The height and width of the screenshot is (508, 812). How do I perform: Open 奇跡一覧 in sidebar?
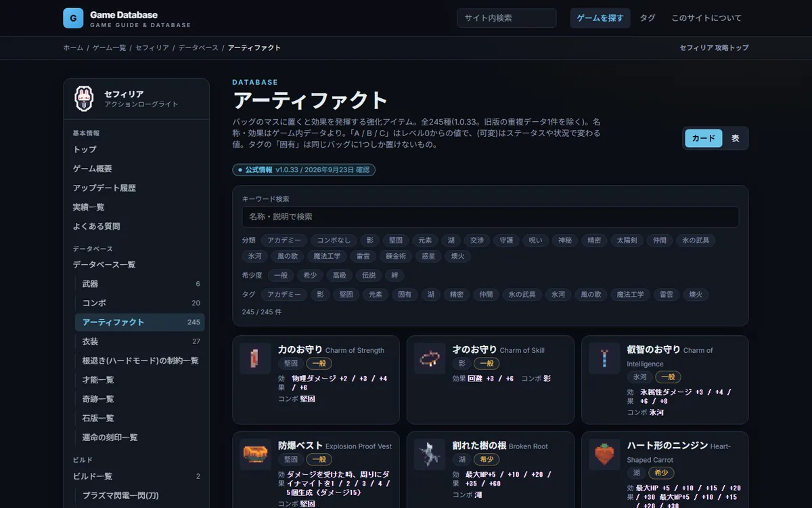point(140,399)
